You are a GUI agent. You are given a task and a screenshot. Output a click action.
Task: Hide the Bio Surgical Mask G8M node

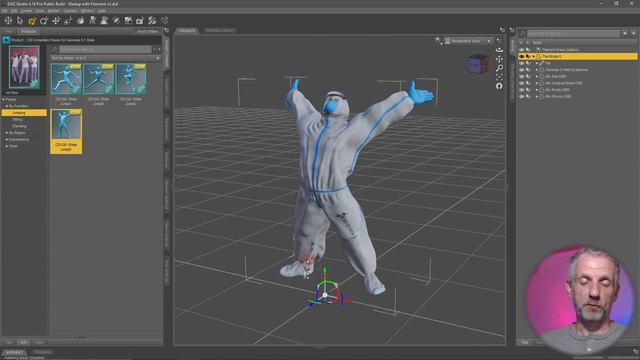[x=521, y=83]
